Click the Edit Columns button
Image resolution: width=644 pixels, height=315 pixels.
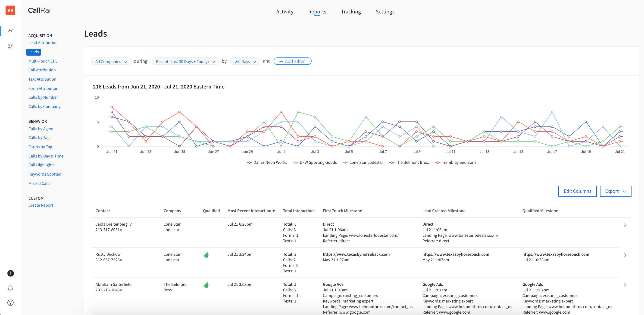(x=578, y=191)
